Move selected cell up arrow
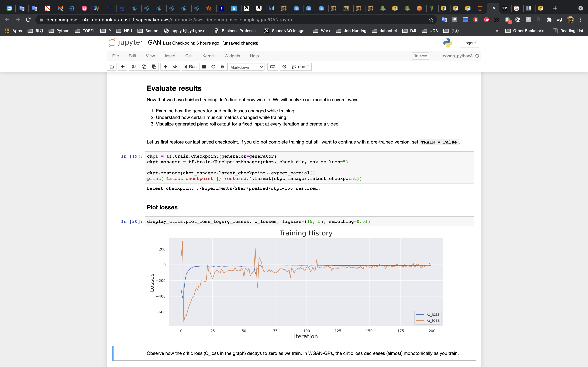 tap(166, 67)
